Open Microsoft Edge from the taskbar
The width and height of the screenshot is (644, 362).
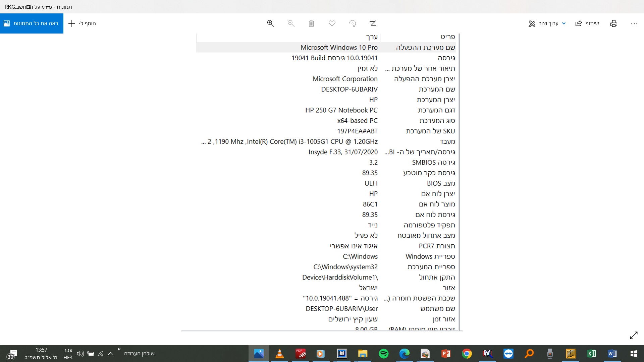coord(404,354)
